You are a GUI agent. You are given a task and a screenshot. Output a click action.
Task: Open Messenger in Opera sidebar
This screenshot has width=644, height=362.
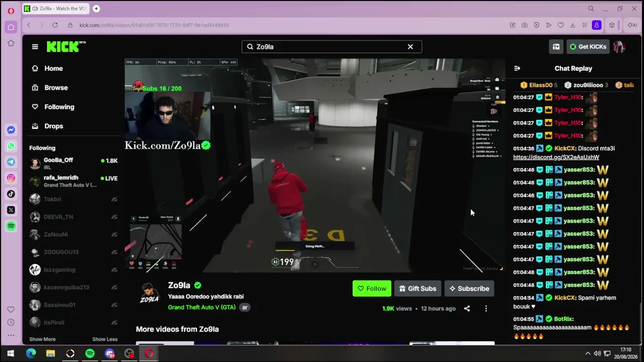tap(11, 130)
